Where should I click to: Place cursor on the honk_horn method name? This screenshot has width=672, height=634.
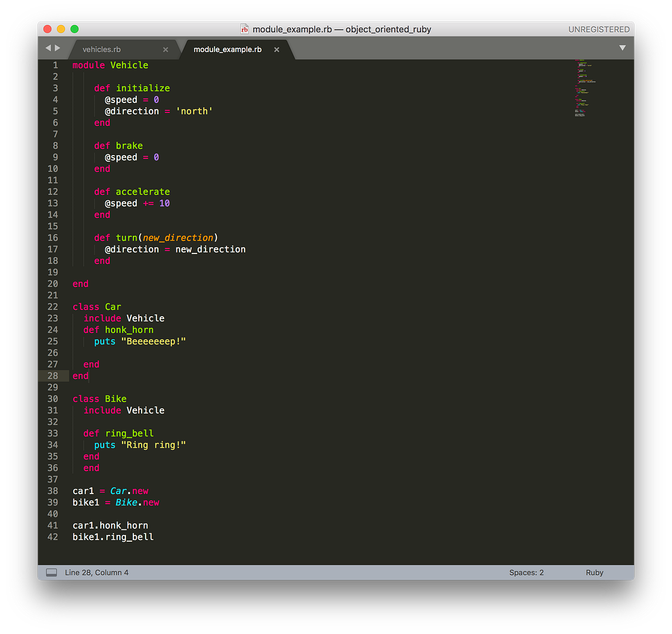point(129,330)
